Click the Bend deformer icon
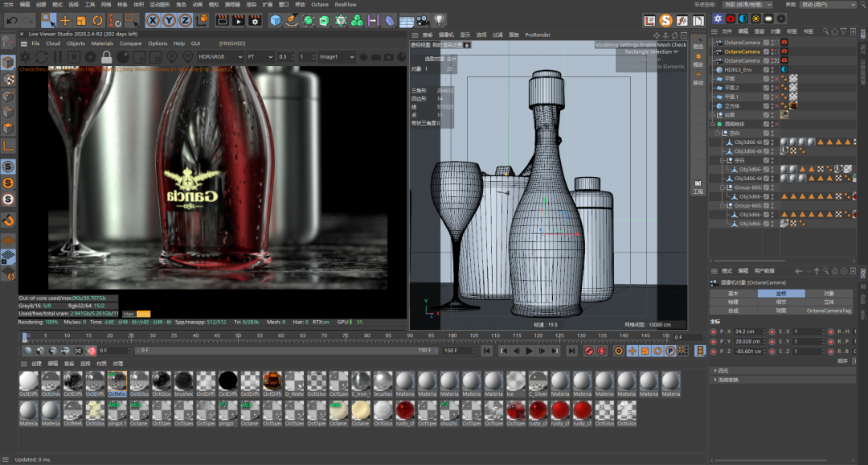Viewport: 868px width, 465px height. point(391,21)
